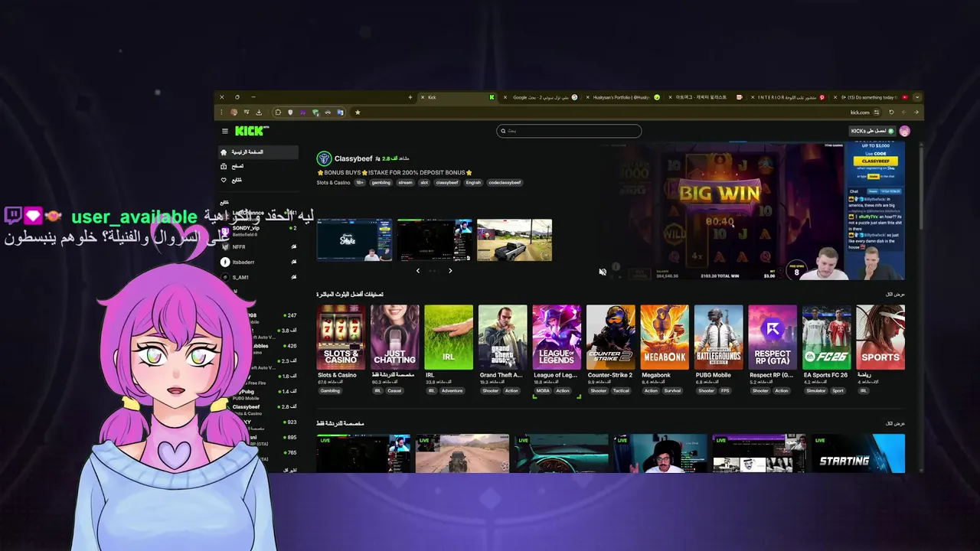Open the pink user profile avatar
This screenshot has height=551, width=980.
tap(904, 131)
